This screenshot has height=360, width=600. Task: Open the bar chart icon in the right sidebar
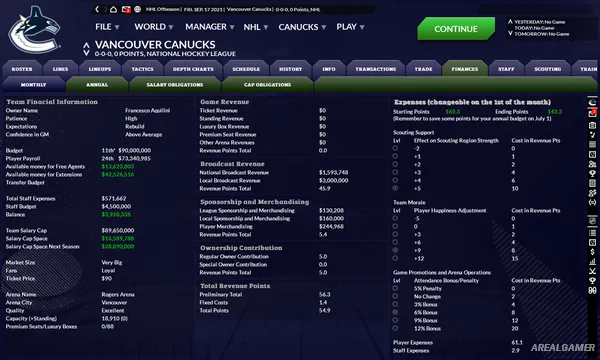(592, 262)
